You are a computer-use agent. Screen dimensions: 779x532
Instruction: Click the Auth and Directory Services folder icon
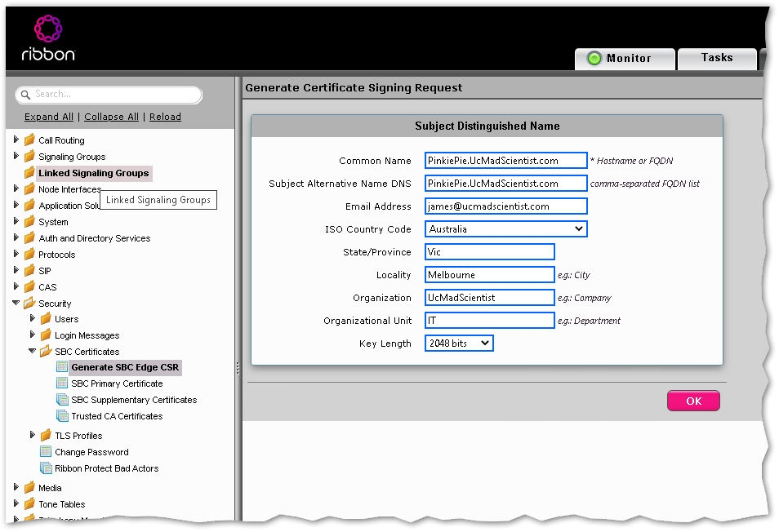30,237
